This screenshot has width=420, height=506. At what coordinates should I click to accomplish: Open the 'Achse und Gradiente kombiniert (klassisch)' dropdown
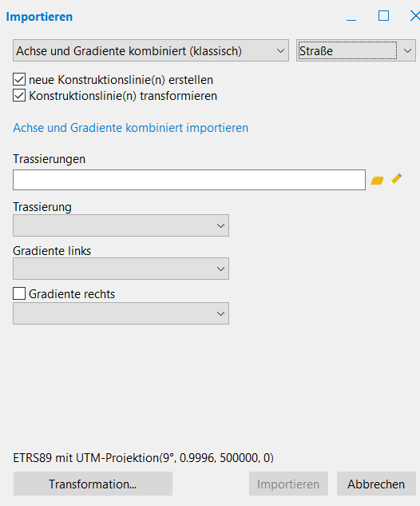[151, 50]
